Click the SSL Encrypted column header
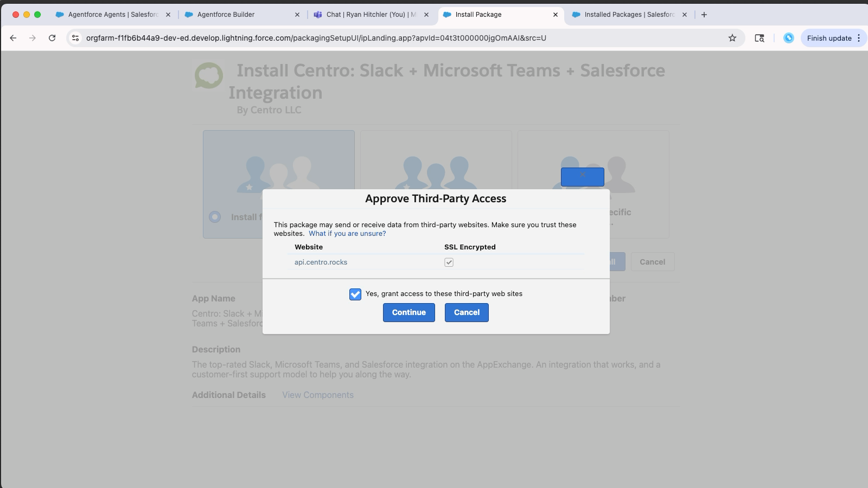The width and height of the screenshot is (868, 488). click(x=470, y=247)
